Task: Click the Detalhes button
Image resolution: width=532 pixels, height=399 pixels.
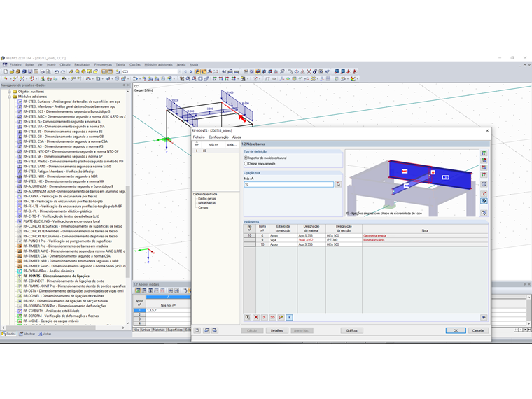Action: tap(277, 330)
